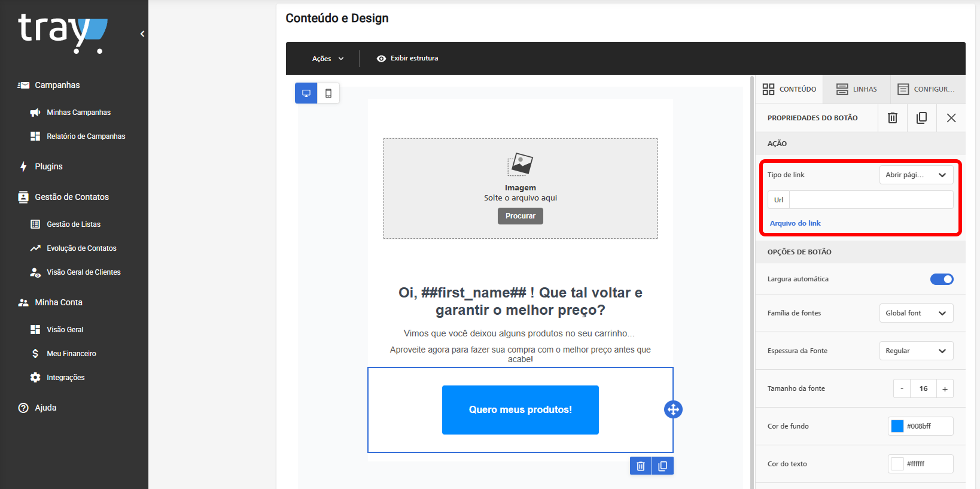Delete selected row with blue trash icon
Image resolution: width=980 pixels, height=489 pixels.
point(641,466)
